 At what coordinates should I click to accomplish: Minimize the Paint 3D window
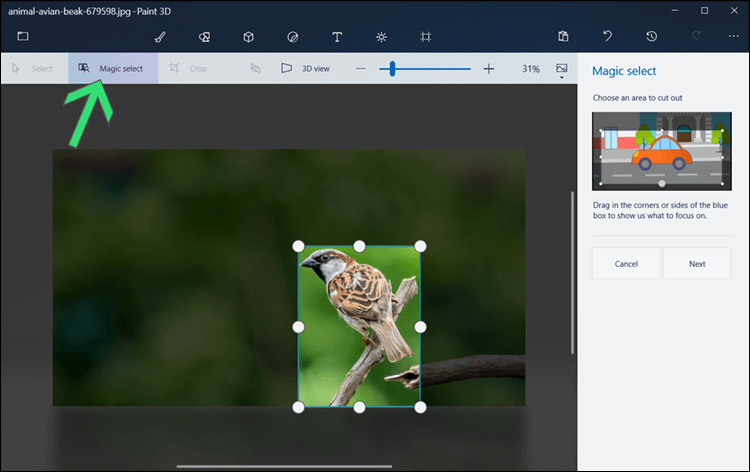tap(675, 11)
